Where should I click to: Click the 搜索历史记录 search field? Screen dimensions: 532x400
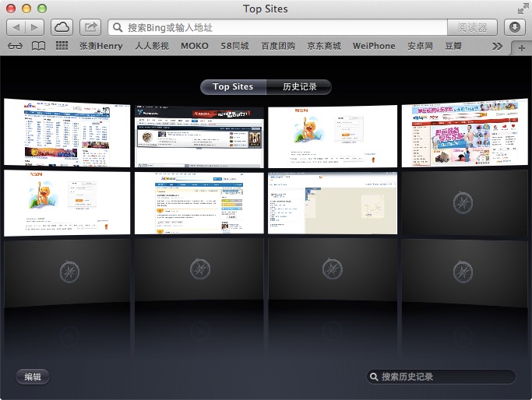pos(444,377)
